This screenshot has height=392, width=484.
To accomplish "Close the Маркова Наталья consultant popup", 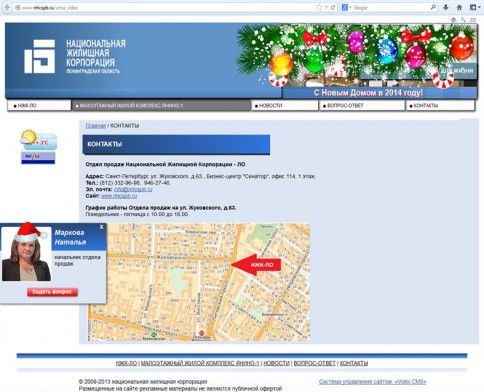I will (x=102, y=227).
